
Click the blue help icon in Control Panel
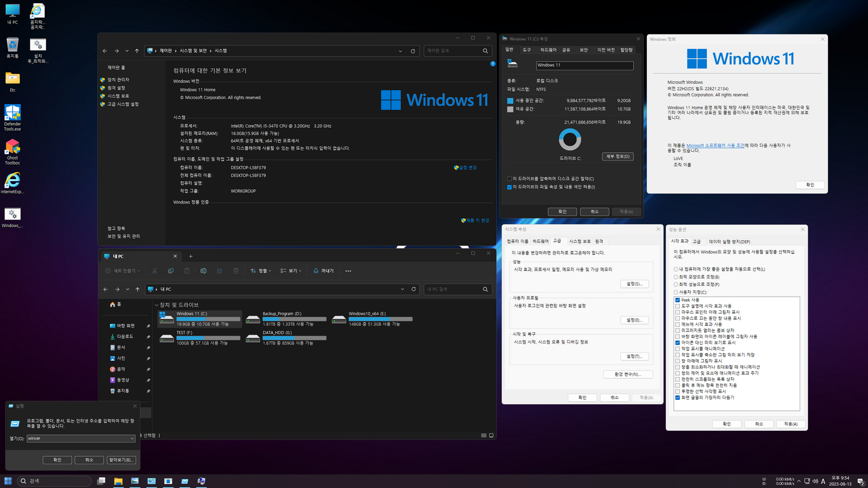pyautogui.click(x=492, y=64)
